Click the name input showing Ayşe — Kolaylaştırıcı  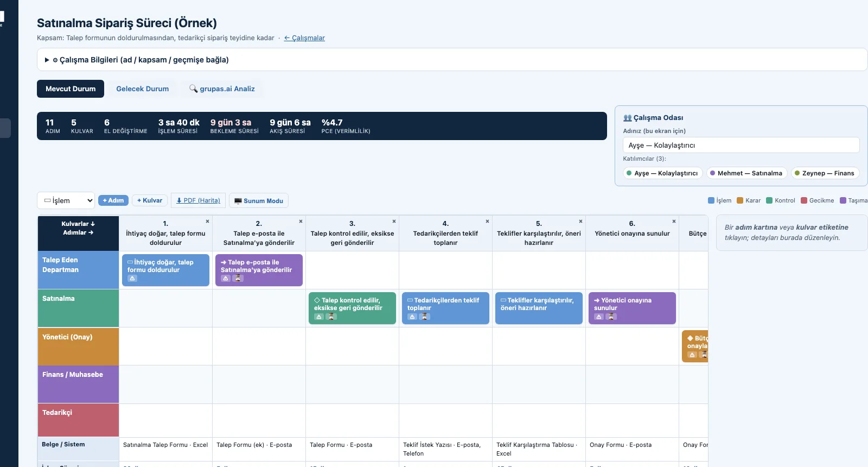[741, 145]
